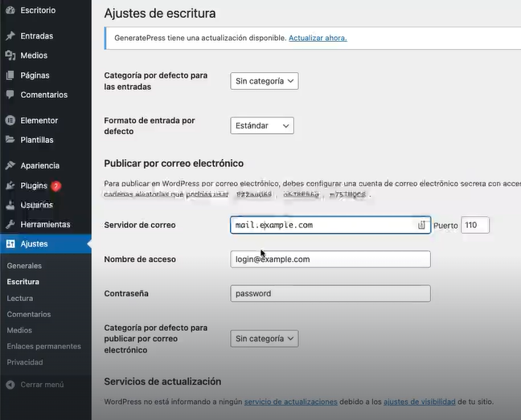
Task: Expand the Formato de entrada por defecto dropdown
Action: pyautogui.click(x=262, y=126)
